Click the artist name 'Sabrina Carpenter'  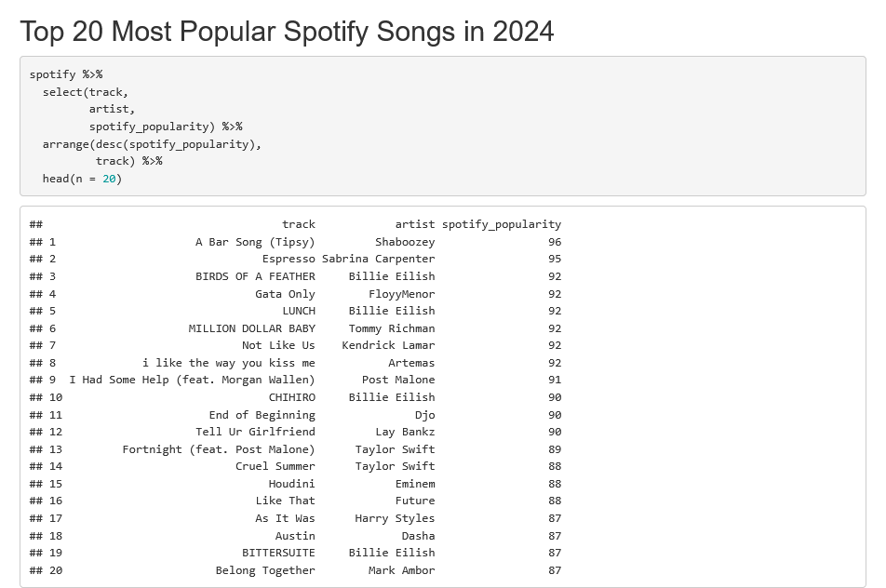(x=379, y=259)
